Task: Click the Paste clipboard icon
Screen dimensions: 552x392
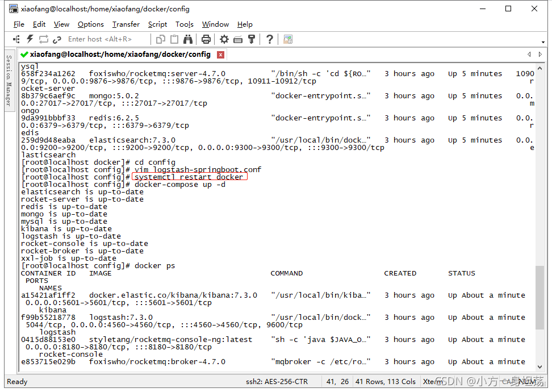Action: [x=174, y=39]
